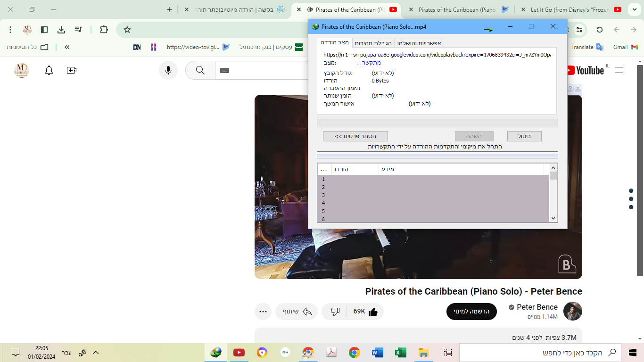Open the Translate bookmark

587,47
